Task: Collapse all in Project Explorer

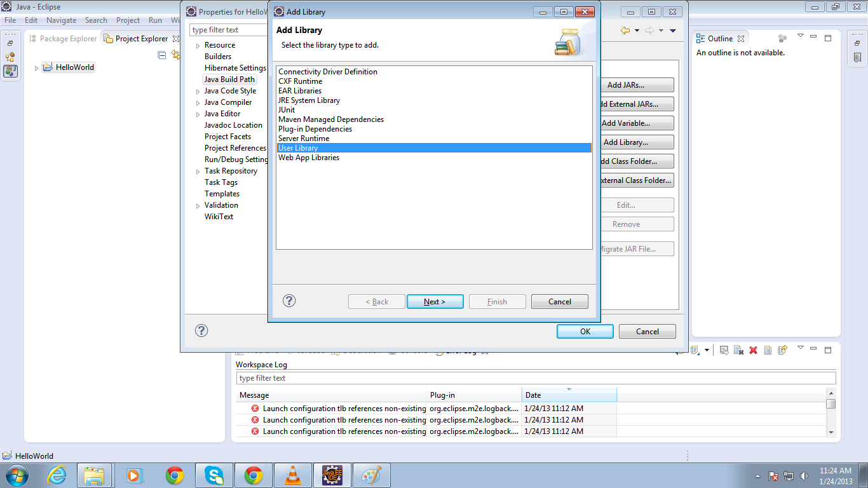Action: pos(161,55)
